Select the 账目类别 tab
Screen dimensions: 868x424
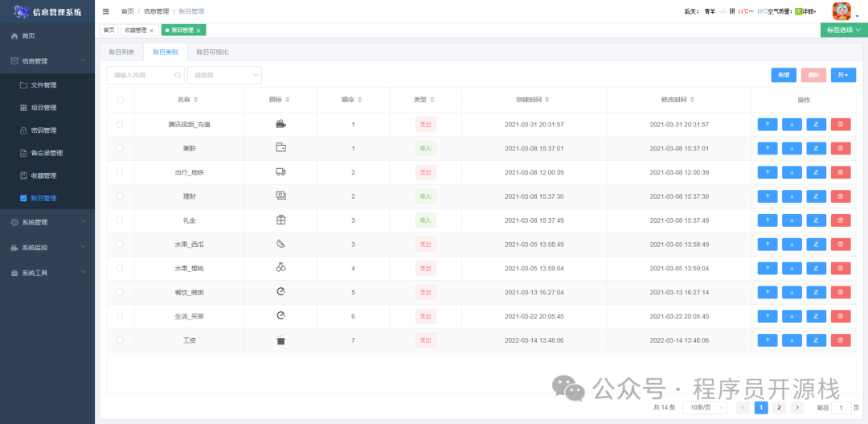pos(166,51)
